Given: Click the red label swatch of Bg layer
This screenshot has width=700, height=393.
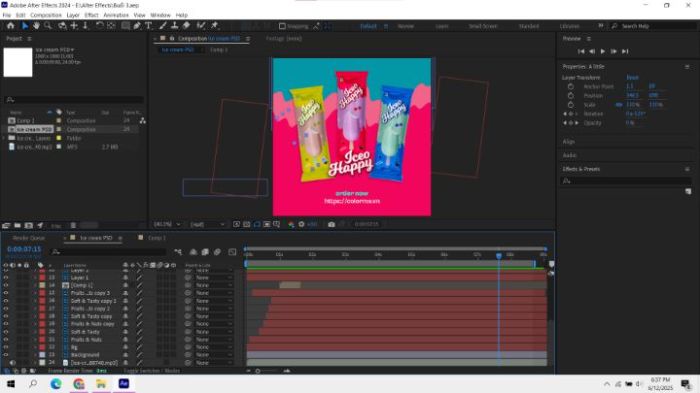Looking at the screenshot, I should pos(42,347).
